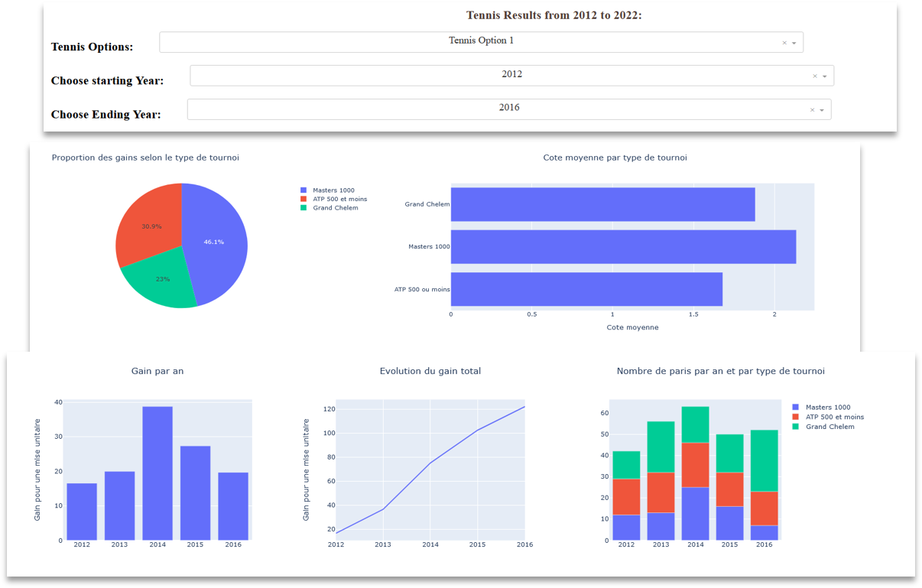922x588 pixels.
Task: Click the green Grand Chelem segment of 2016 stacked bar
Action: (764, 460)
